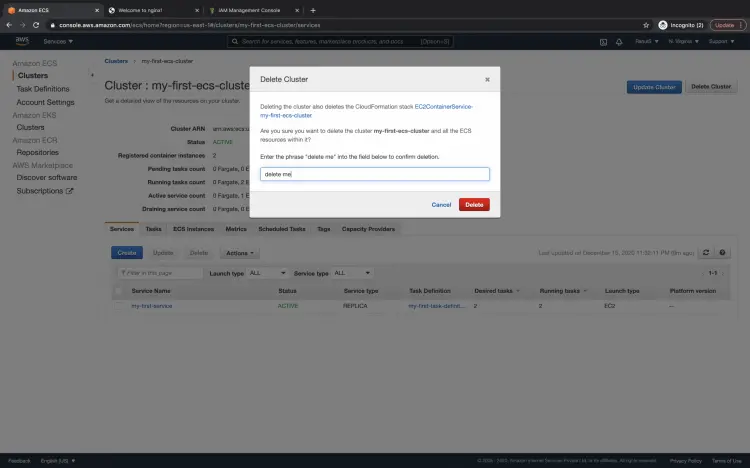Click the browser address bar URL

pyautogui.click(x=189, y=25)
